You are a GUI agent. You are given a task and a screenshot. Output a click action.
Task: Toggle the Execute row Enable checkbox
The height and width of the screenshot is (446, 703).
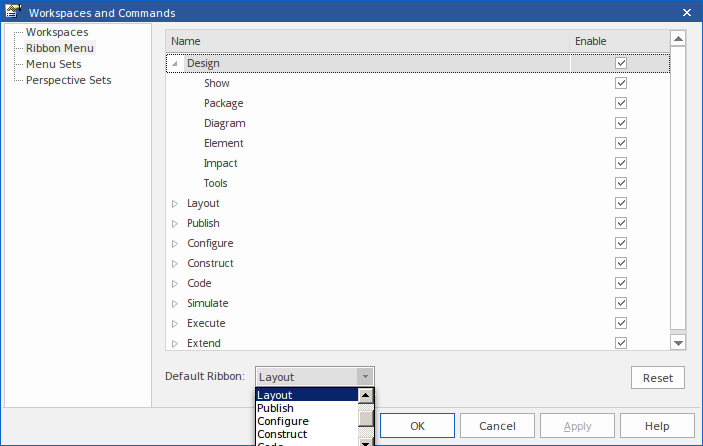point(621,323)
